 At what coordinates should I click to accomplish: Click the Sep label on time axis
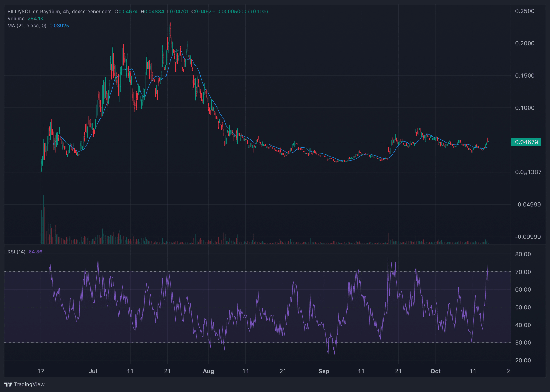tap(324, 371)
